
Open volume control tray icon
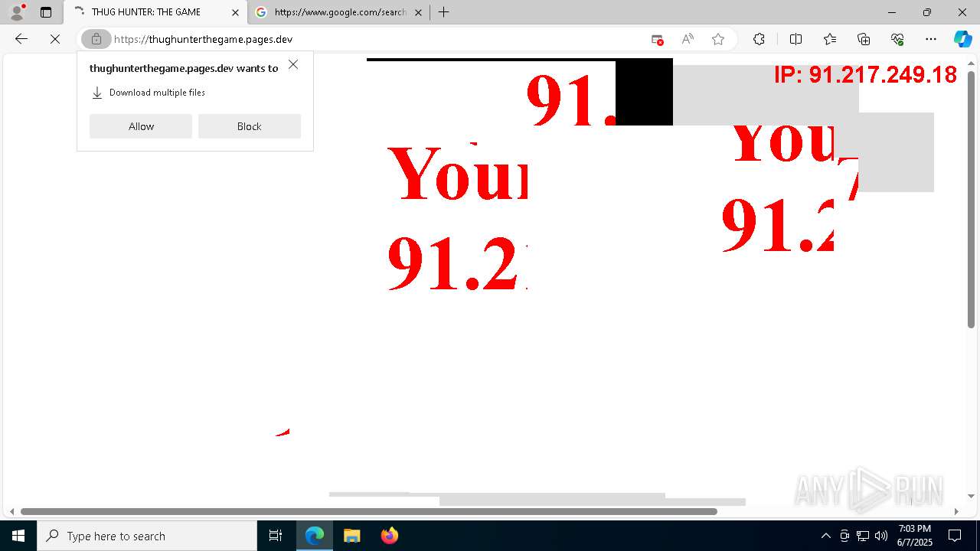(881, 536)
